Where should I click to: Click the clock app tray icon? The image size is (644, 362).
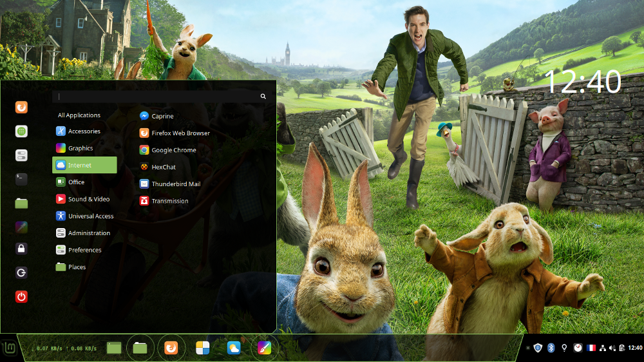point(578,348)
